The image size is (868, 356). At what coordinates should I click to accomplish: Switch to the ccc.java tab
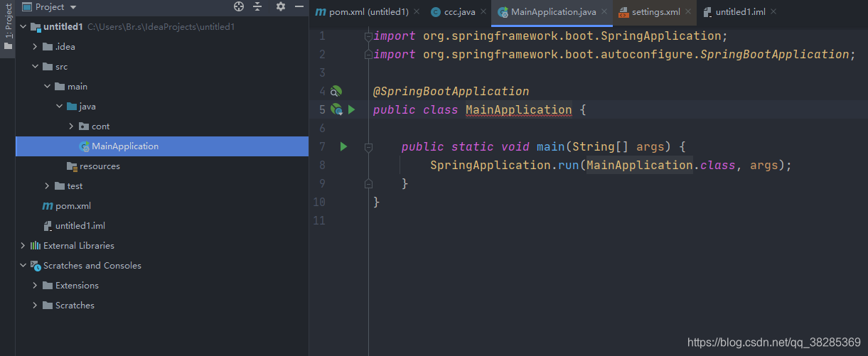click(x=460, y=12)
